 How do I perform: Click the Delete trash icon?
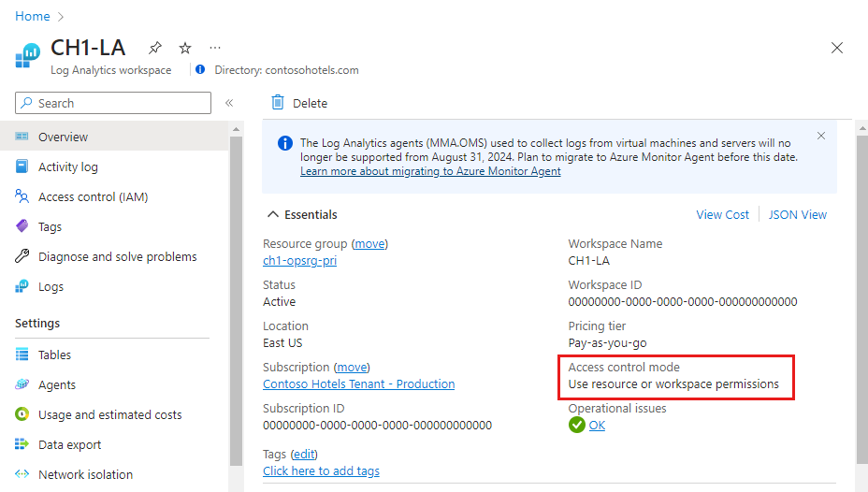point(277,103)
